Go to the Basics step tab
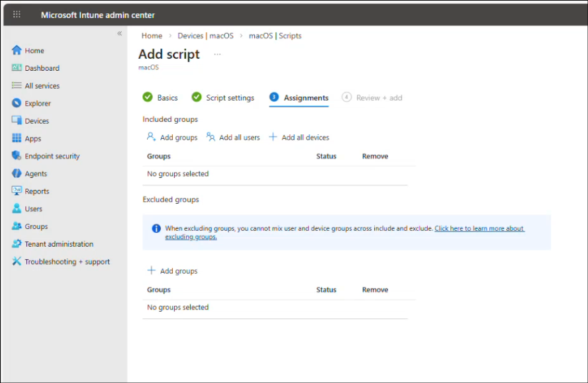The width and height of the screenshot is (588, 383). click(x=160, y=97)
